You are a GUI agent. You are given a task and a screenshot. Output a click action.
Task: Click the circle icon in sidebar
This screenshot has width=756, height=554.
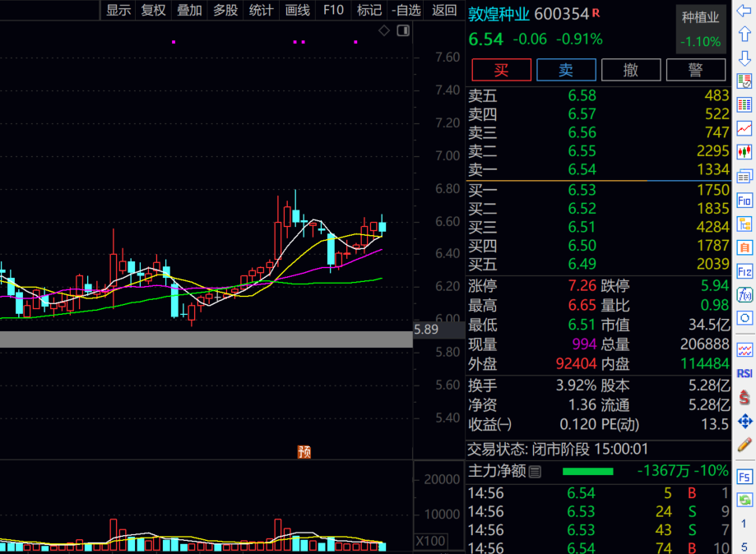click(744, 318)
